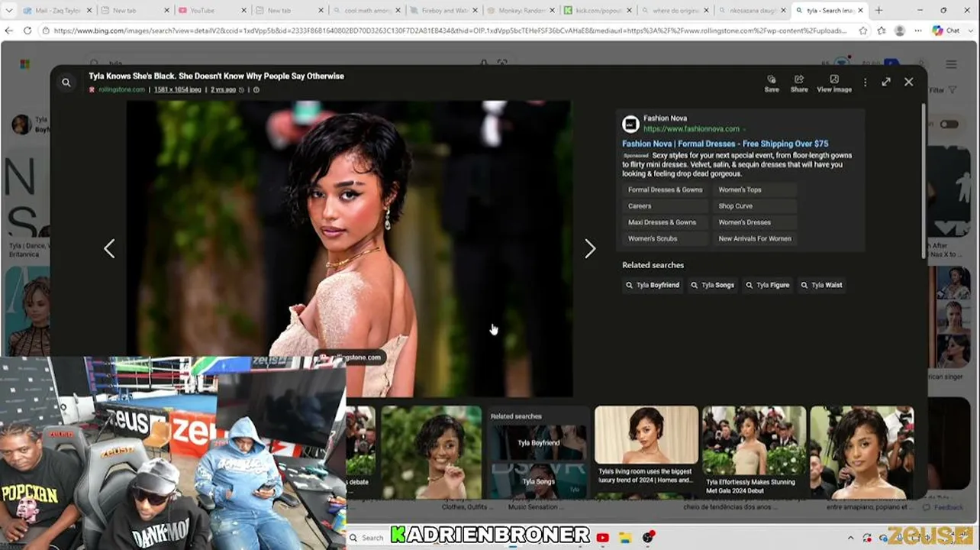
Task: Go to the previous image
Action: point(109,248)
